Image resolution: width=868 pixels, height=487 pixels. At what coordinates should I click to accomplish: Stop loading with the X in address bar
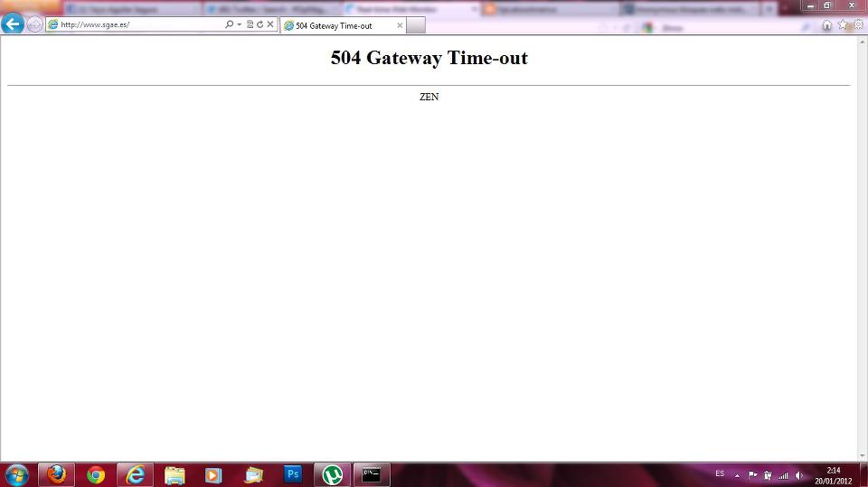click(x=270, y=24)
